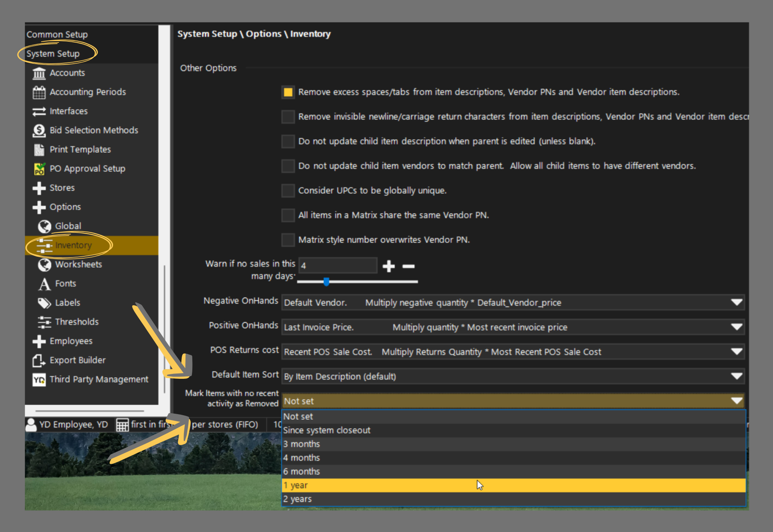
Task: Uncheck Remove excess spaces/tabs checkbox
Action: (x=288, y=92)
